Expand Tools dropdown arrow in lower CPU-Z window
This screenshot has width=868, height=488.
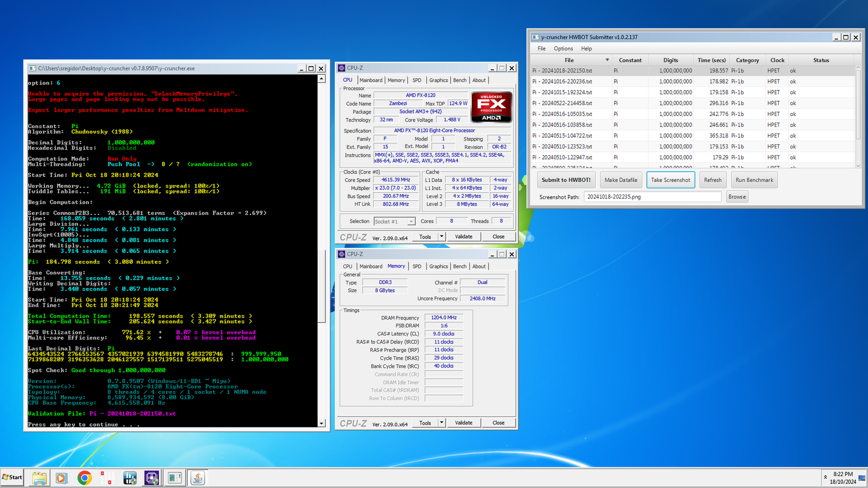442,423
